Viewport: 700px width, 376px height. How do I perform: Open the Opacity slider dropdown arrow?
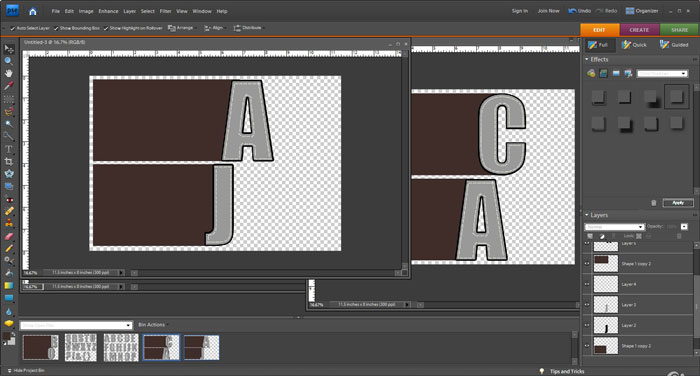(x=684, y=227)
